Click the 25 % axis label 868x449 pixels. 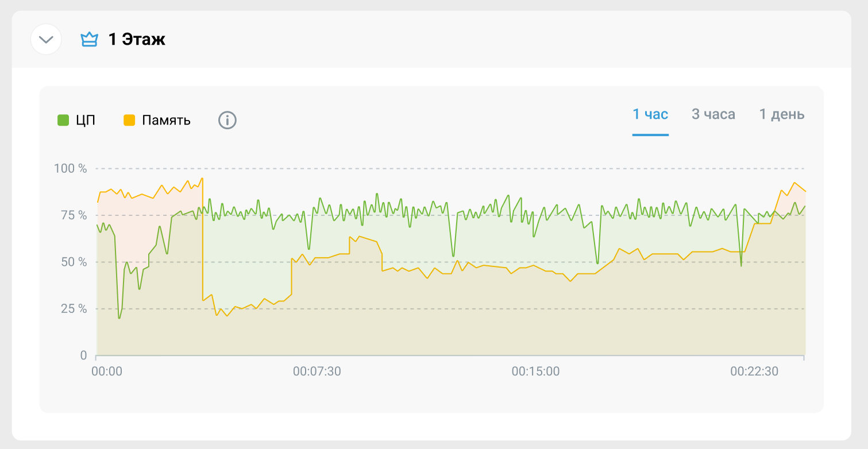pos(74,309)
